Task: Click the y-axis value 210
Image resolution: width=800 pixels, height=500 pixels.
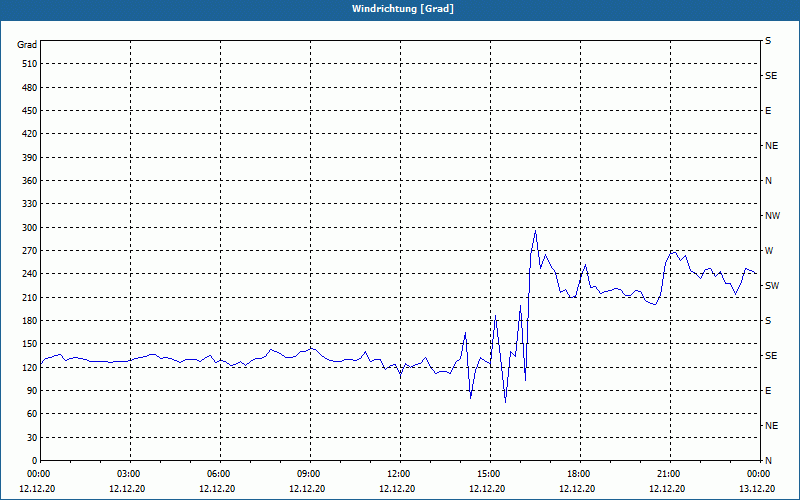Action: click(30, 297)
